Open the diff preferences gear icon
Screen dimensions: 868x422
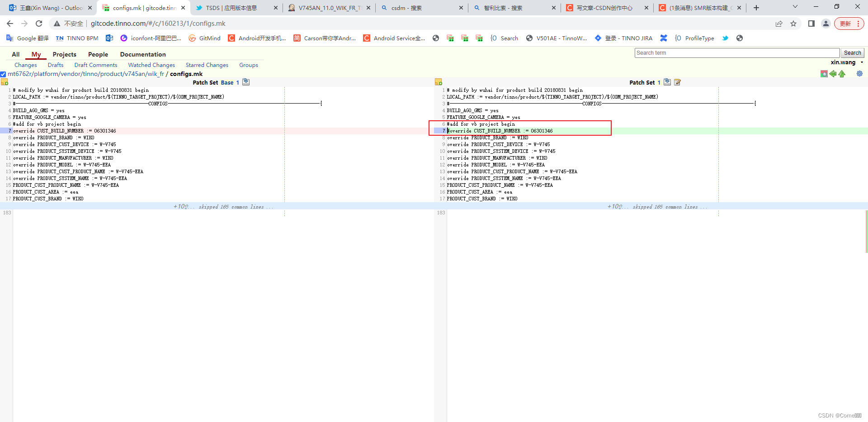pyautogui.click(x=859, y=74)
